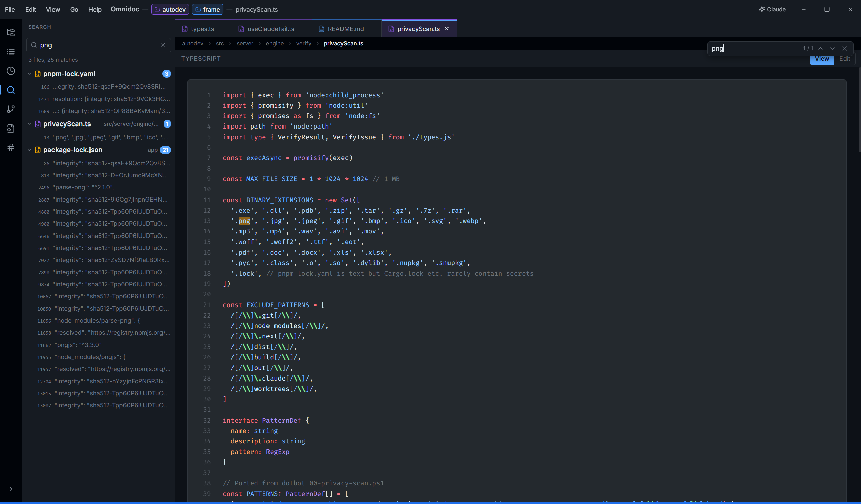
Task: Click verify in the breadcrumb
Action: [x=304, y=43]
